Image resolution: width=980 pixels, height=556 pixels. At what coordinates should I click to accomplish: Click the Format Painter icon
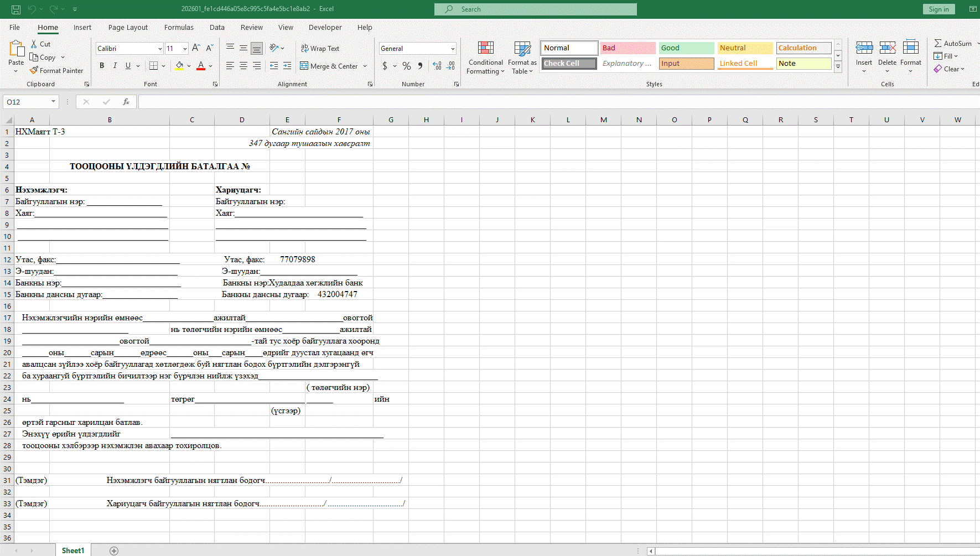[34, 70]
